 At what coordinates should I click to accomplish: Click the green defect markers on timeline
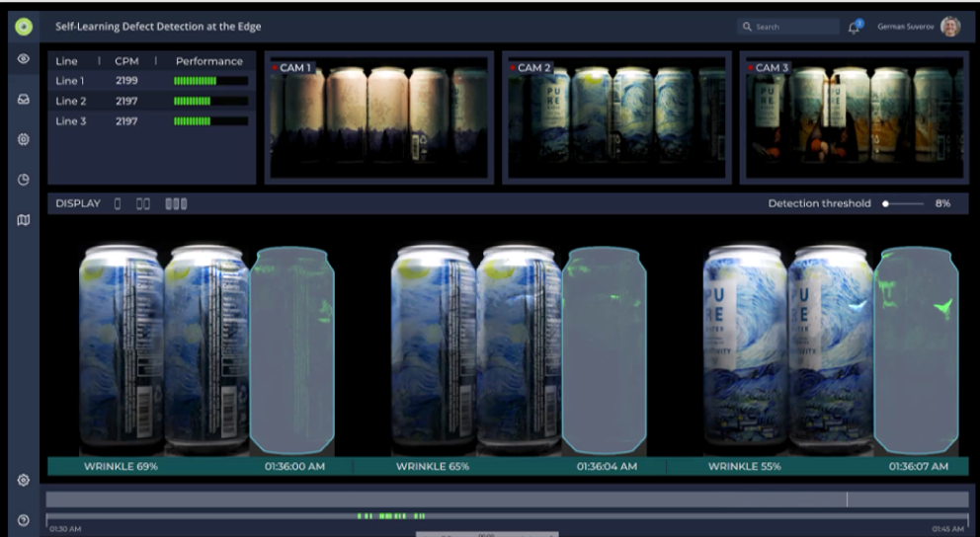(x=391, y=515)
